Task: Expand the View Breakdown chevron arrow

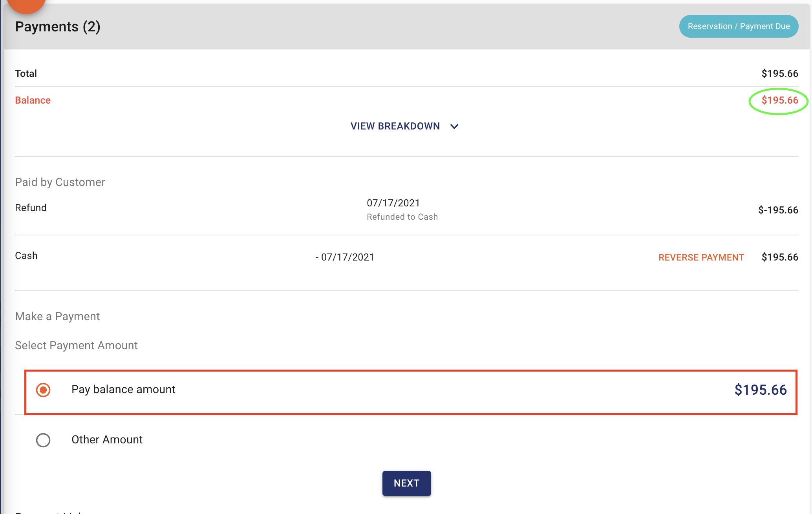Action: [454, 126]
